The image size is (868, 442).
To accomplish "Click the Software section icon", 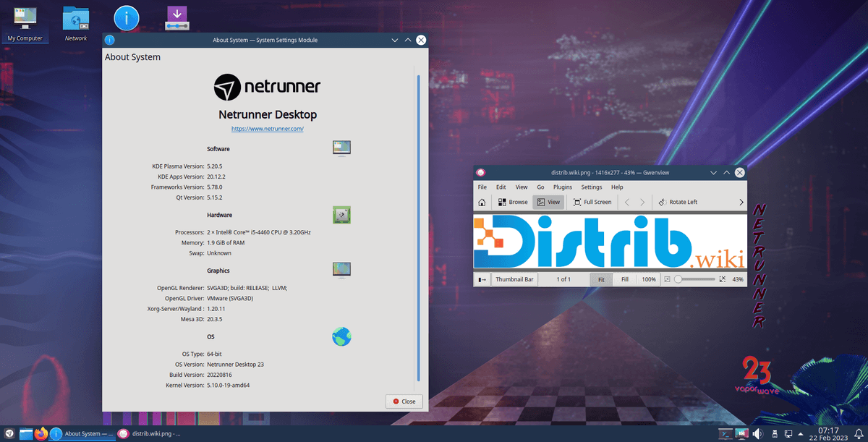I will pos(341,148).
